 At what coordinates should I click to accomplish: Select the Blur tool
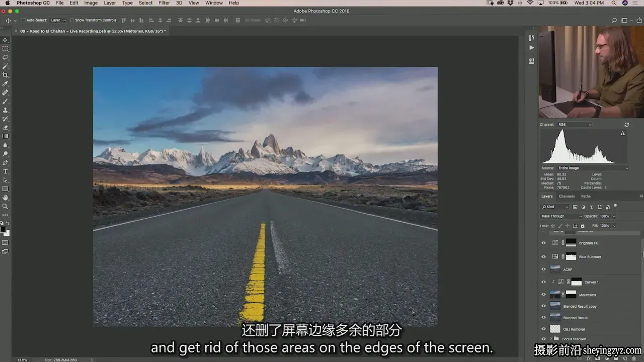[6, 145]
